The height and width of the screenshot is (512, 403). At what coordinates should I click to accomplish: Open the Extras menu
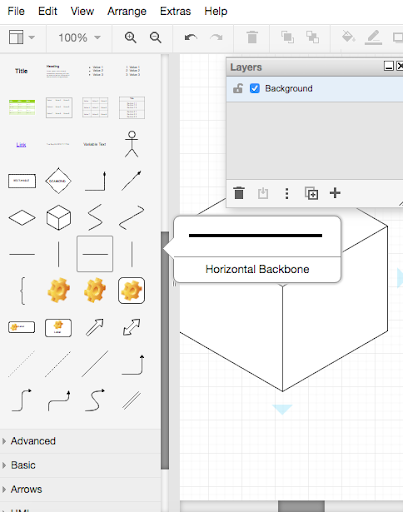175,11
